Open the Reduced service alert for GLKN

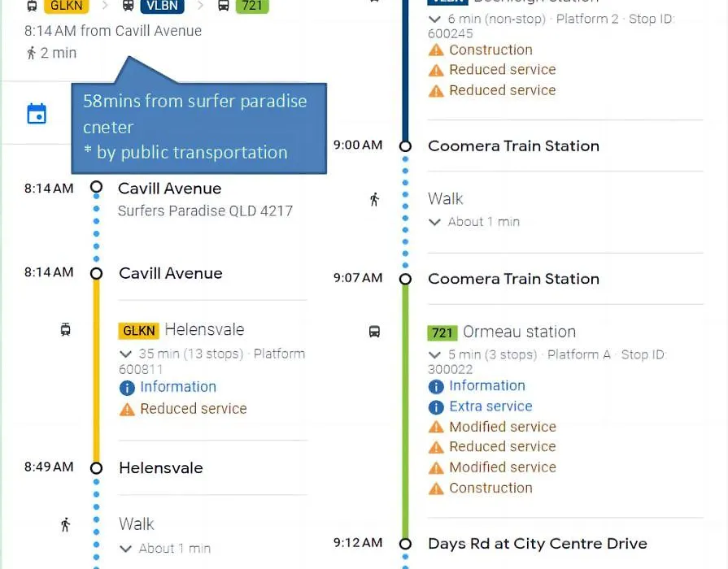[x=193, y=408]
